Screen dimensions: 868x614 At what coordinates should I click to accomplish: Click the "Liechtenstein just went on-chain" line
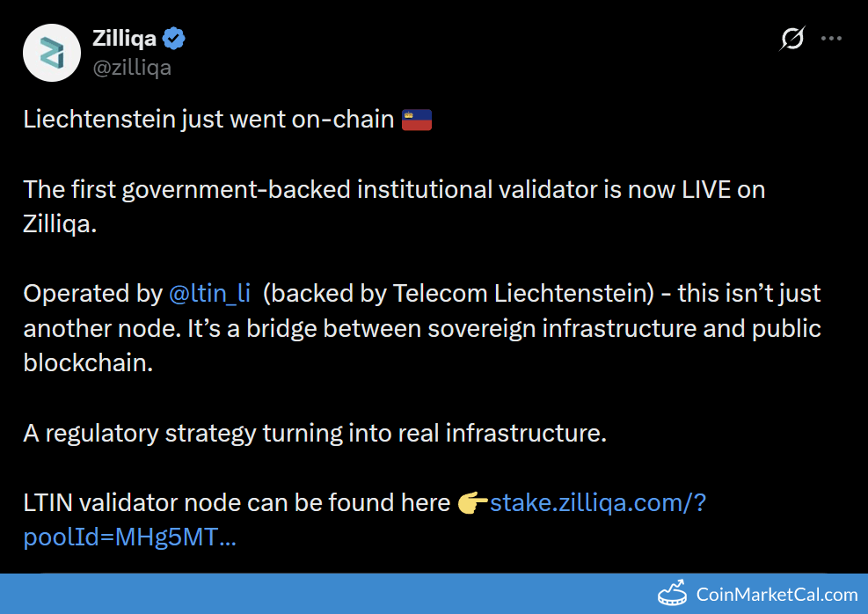click(x=208, y=120)
